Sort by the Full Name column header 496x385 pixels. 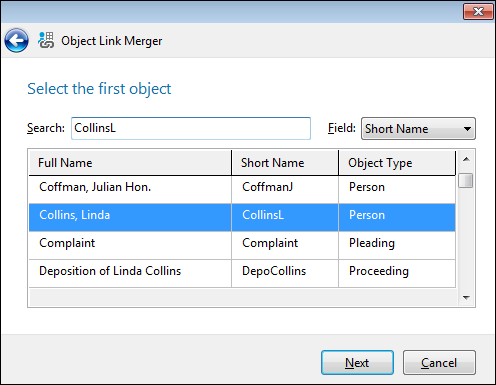[130, 163]
